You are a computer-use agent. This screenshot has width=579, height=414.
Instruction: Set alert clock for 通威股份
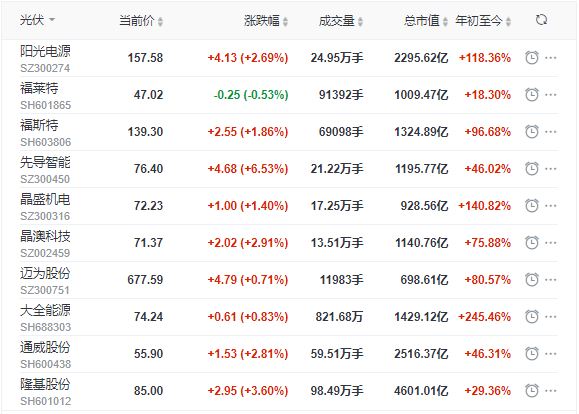point(532,354)
